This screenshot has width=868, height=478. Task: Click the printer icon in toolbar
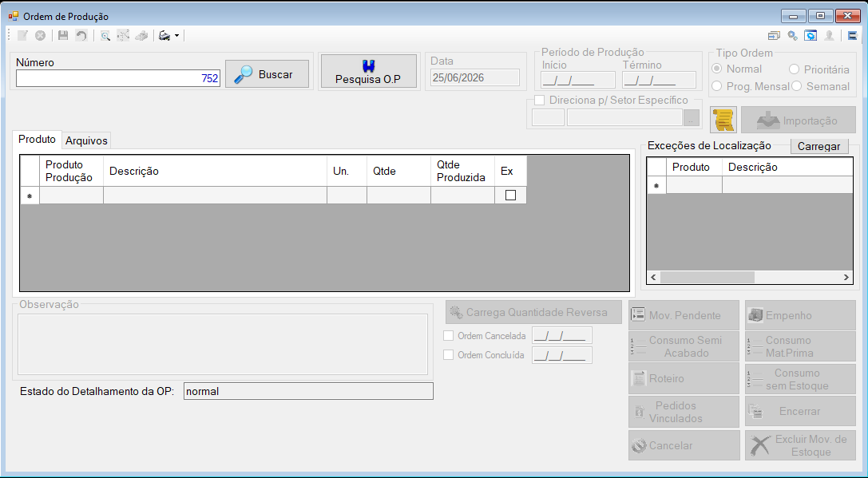(164, 35)
